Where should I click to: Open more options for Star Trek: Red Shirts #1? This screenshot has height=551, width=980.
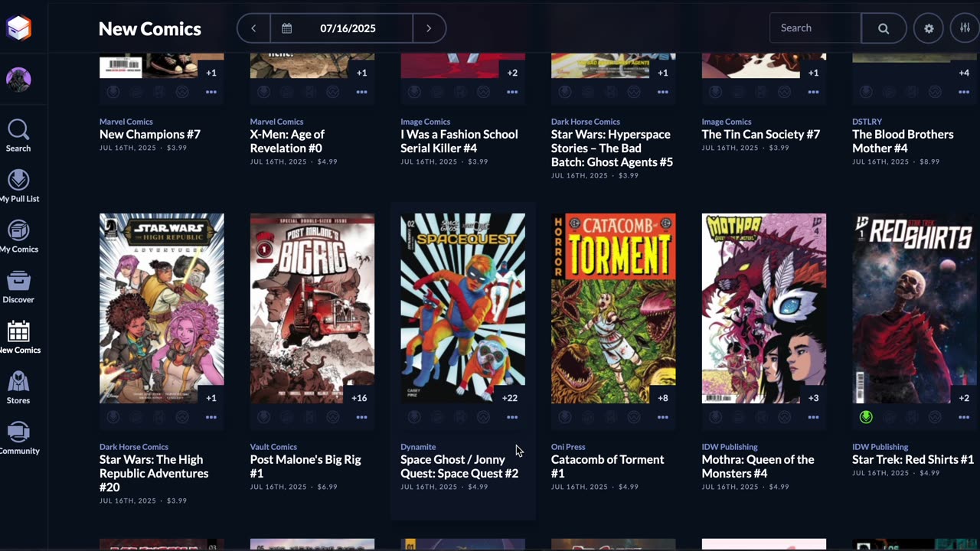tap(964, 417)
